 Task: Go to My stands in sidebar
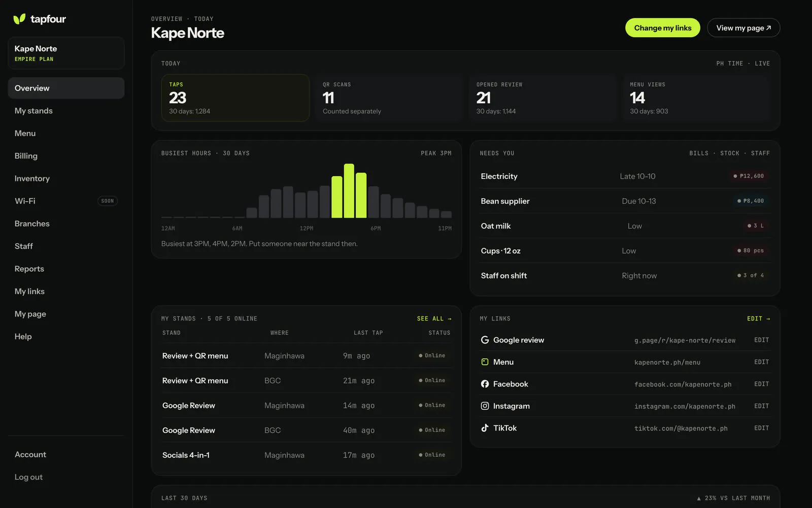click(x=66, y=111)
